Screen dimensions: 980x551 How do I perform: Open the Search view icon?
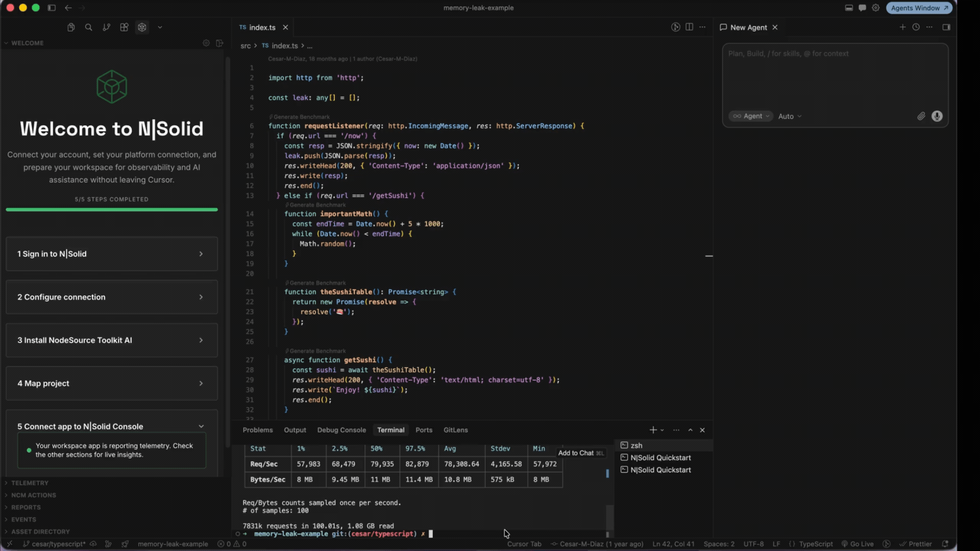pos(88,28)
